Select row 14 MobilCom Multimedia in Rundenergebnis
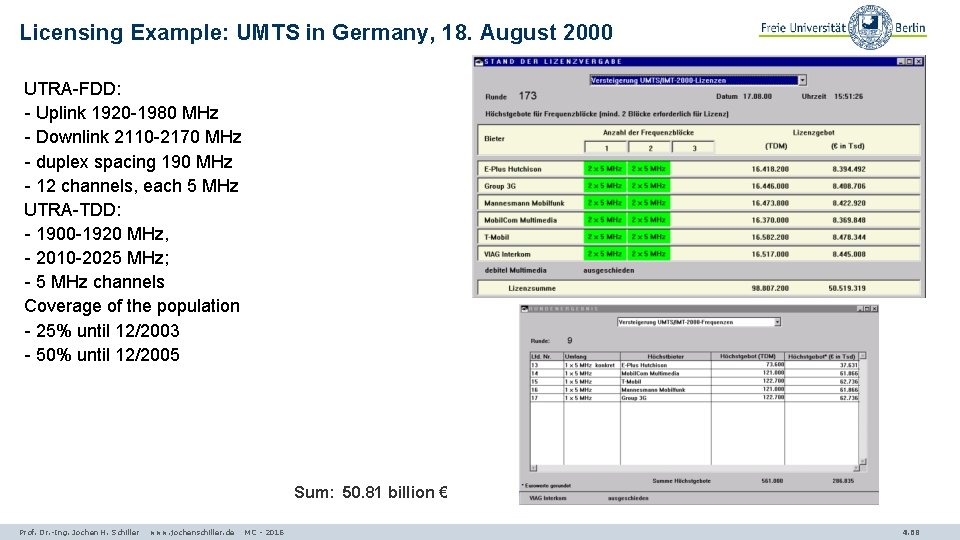 694,373
